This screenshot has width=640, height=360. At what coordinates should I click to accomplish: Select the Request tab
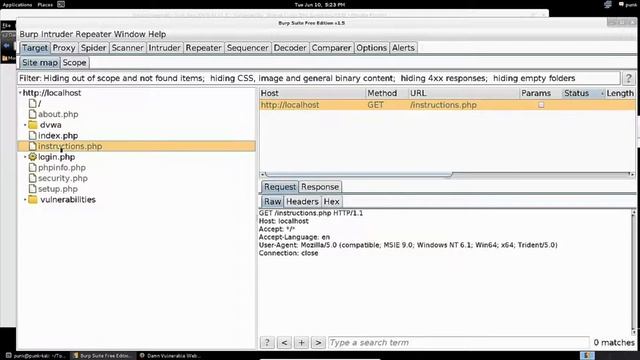tap(280, 187)
